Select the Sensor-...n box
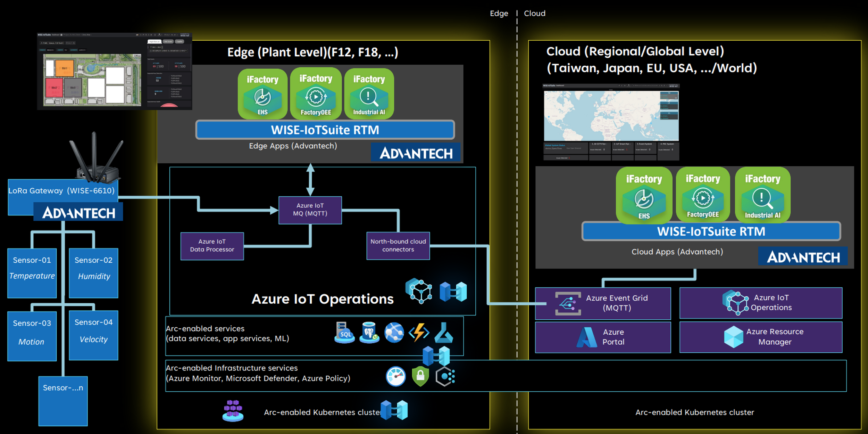Viewport: 868px width, 434px height. (63, 401)
